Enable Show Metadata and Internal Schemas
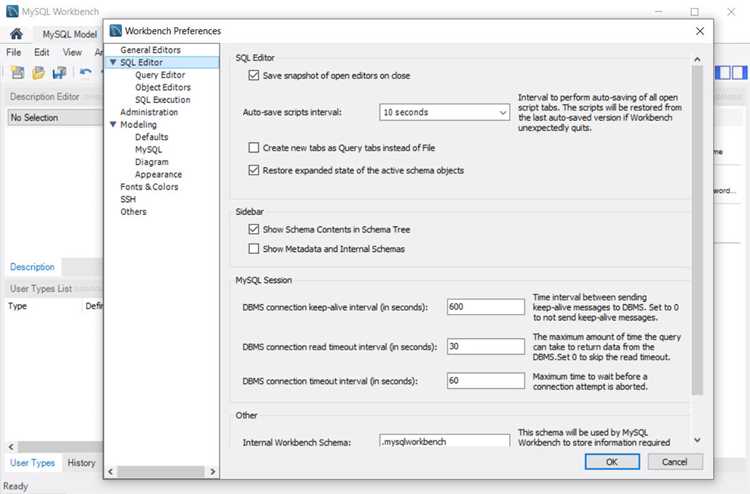The width and height of the screenshot is (750, 494). coord(254,249)
